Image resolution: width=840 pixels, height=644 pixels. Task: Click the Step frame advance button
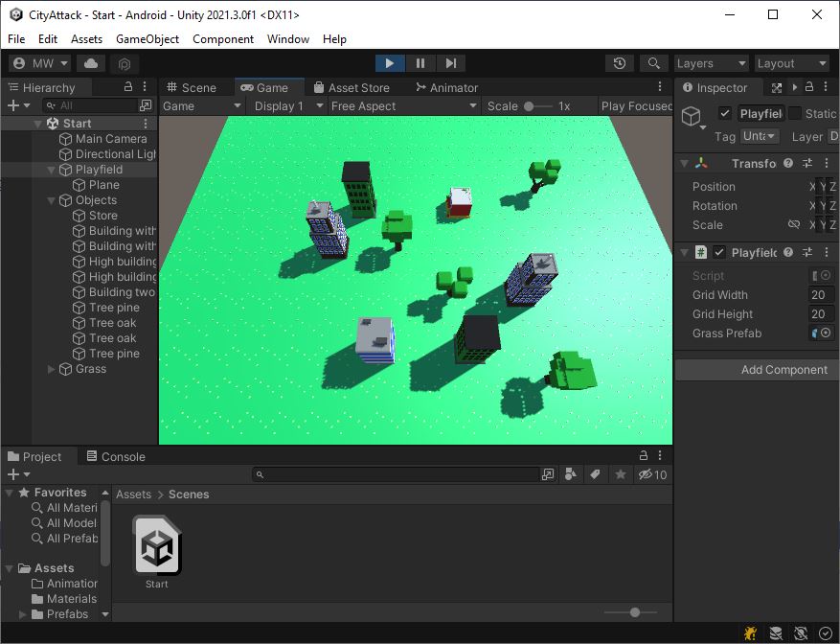tap(450, 62)
